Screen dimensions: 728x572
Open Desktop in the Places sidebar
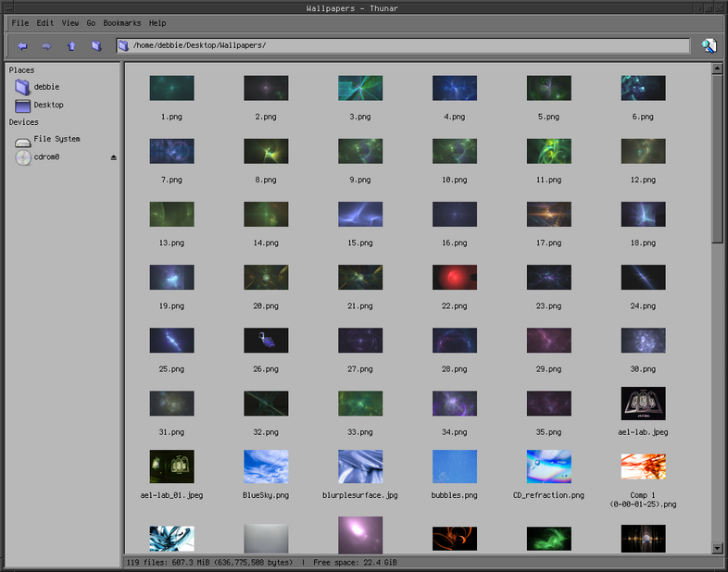coord(40,106)
